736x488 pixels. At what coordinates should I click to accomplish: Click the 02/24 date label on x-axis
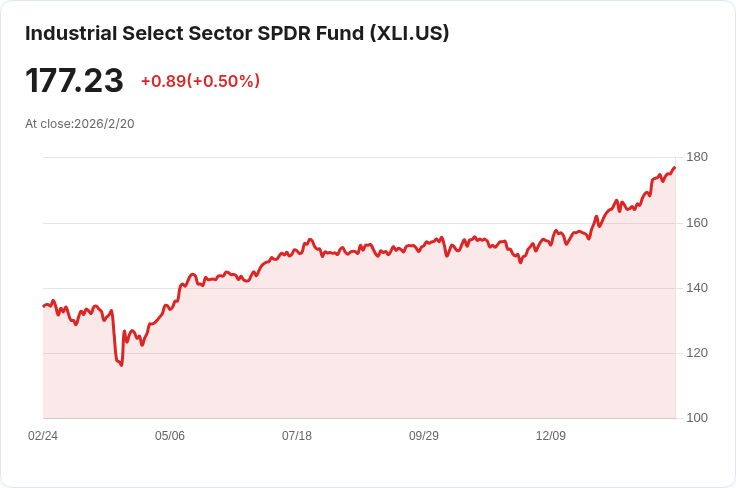[x=43, y=436]
